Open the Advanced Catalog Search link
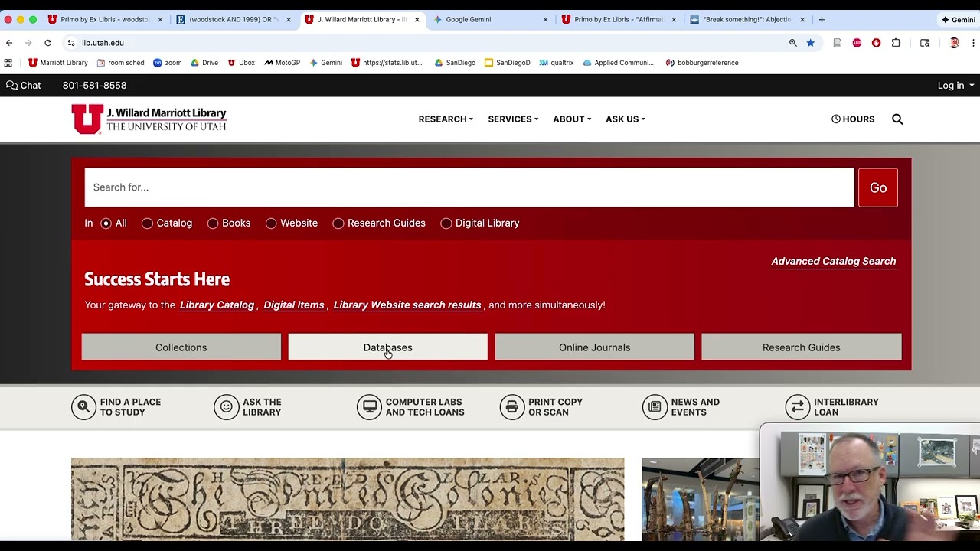 pos(833,261)
